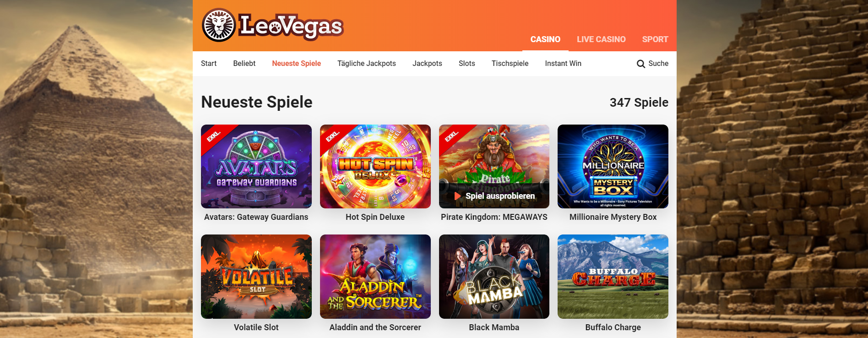Open the Beliebt category
The image size is (868, 338).
point(244,64)
